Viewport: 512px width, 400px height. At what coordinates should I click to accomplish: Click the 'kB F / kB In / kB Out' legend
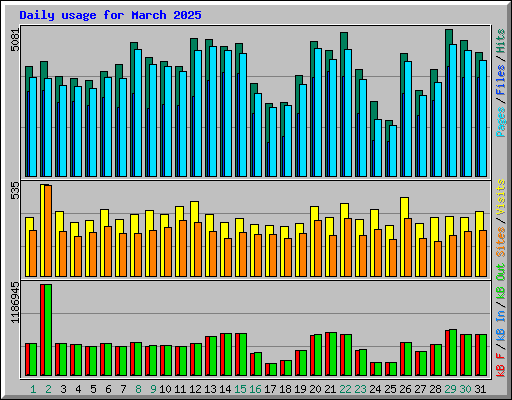click(x=501, y=320)
